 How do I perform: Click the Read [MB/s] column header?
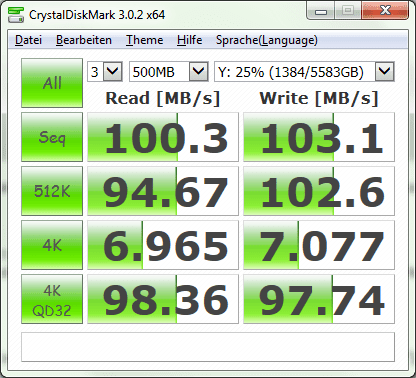click(163, 98)
